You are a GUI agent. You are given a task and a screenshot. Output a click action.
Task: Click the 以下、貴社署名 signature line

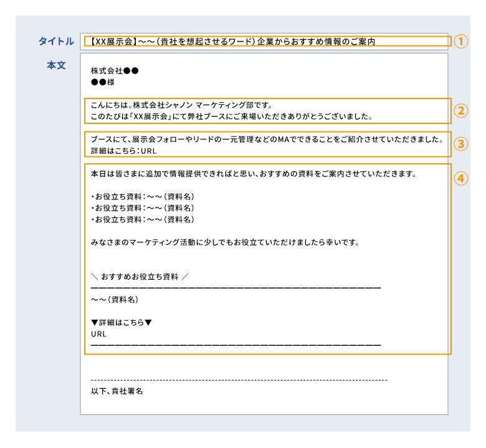click(x=117, y=391)
